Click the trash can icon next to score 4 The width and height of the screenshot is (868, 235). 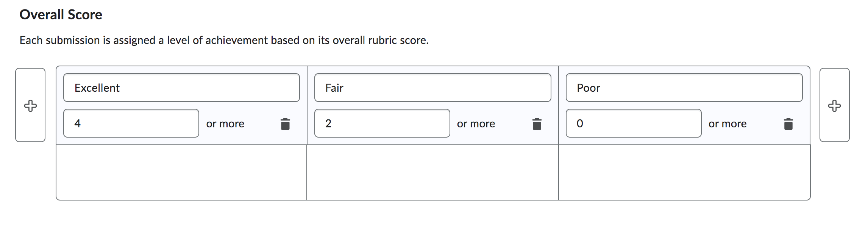[285, 124]
